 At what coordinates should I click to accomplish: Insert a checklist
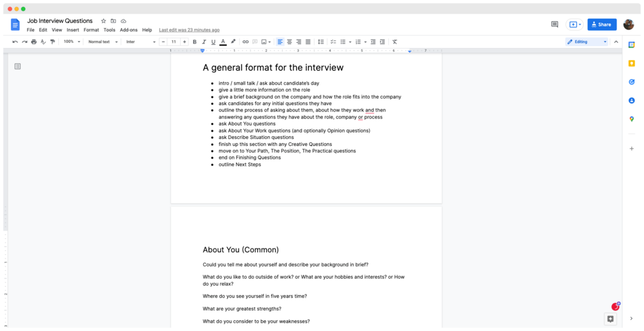[333, 42]
